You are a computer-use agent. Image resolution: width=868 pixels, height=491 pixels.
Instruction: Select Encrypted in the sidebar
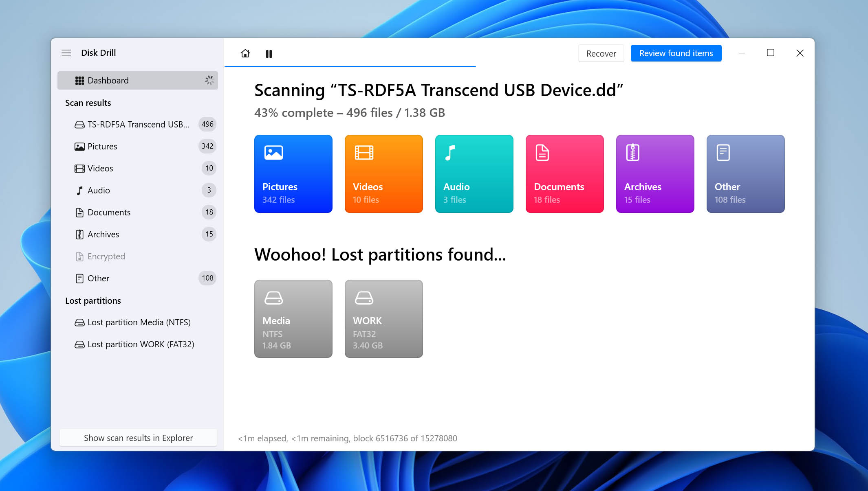pyautogui.click(x=138, y=256)
